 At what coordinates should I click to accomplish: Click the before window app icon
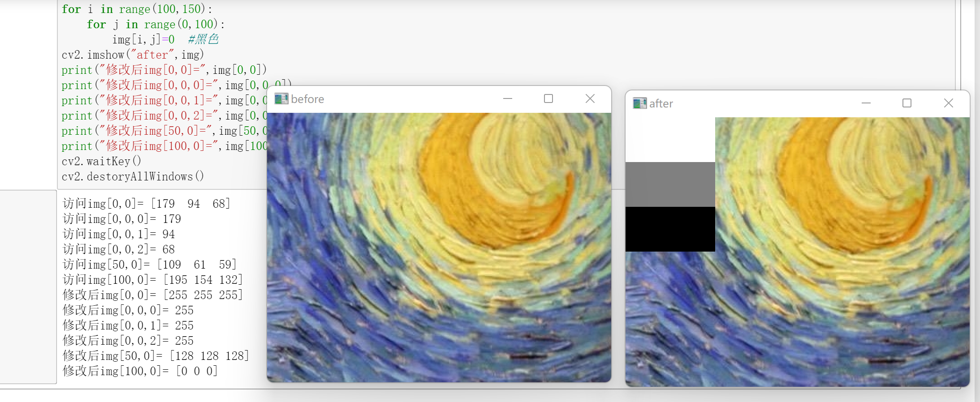tap(281, 98)
